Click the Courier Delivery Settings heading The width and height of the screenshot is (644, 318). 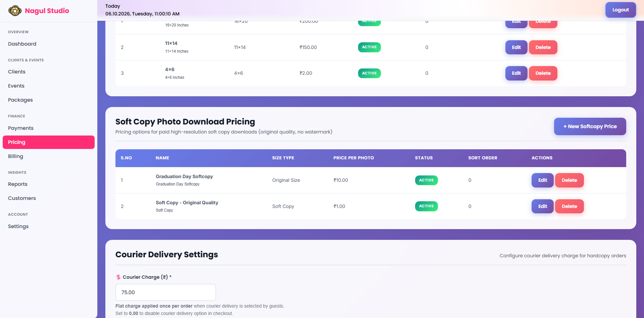click(167, 254)
